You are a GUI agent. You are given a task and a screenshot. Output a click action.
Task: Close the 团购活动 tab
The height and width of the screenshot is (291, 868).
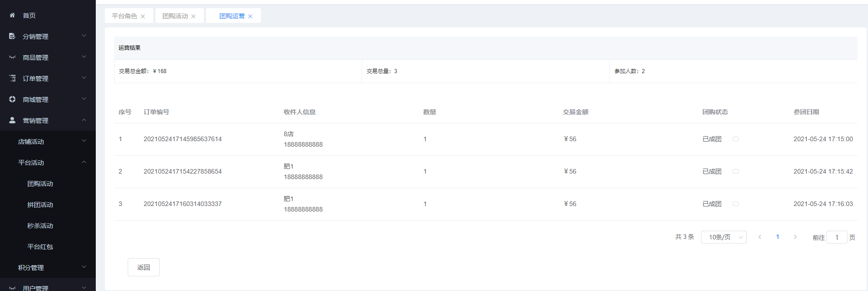(x=193, y=16)
